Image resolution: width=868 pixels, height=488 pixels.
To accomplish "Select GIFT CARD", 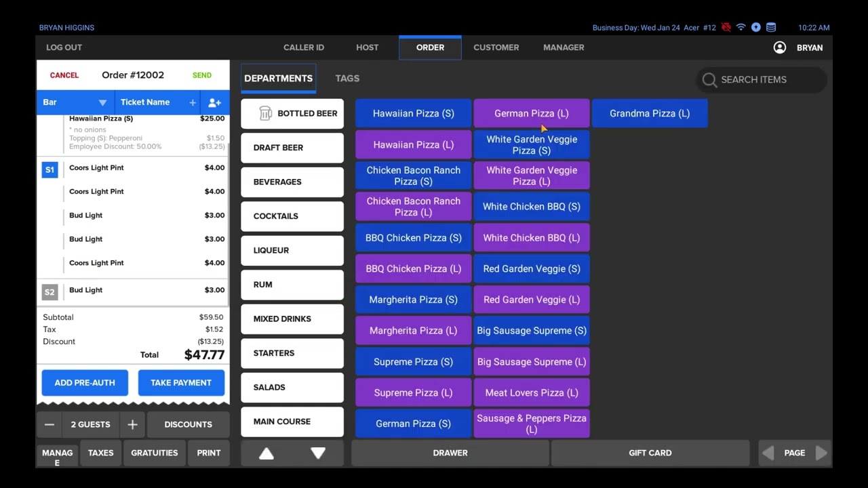I will (650, 453).
